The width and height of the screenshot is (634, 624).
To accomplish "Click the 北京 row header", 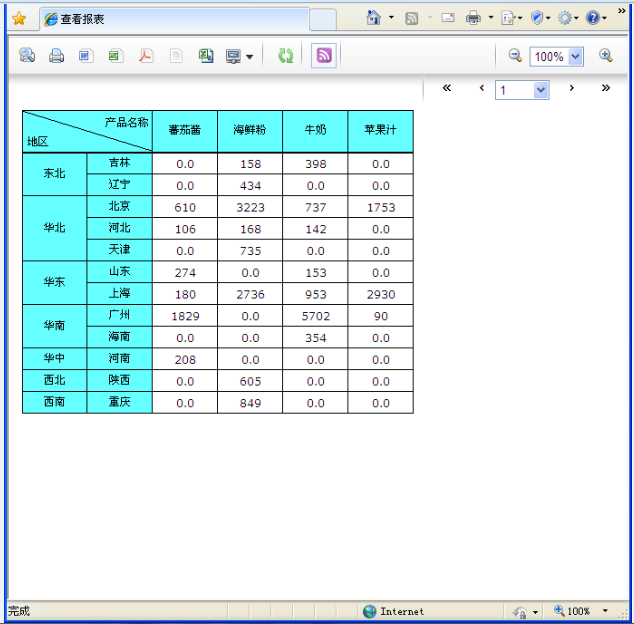I will [x=119, y=207].
